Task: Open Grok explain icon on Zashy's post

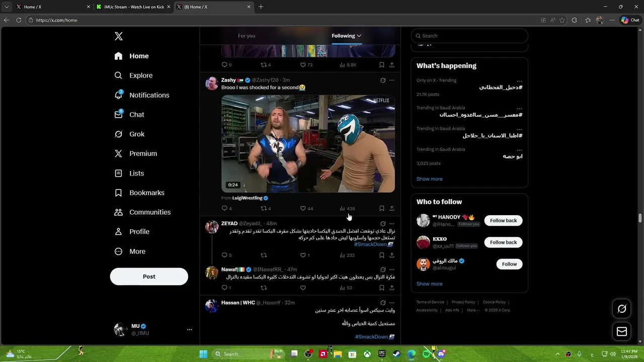Action: [x=383, y=80]
